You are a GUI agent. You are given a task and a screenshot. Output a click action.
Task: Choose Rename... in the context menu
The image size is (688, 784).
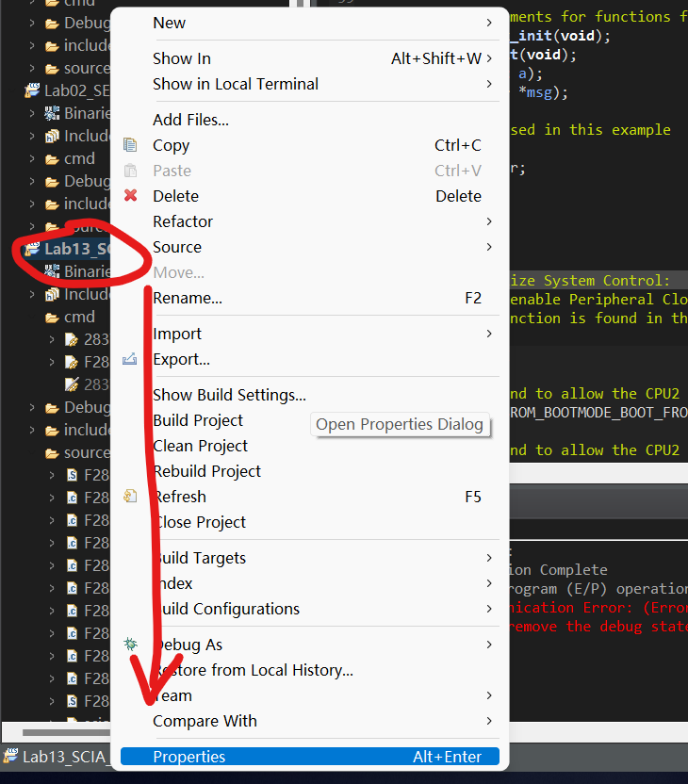pos(188,298)
